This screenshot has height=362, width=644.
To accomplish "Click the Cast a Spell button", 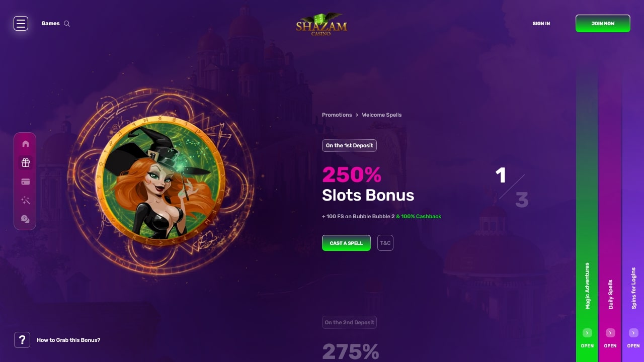I will tap(346, 243).
